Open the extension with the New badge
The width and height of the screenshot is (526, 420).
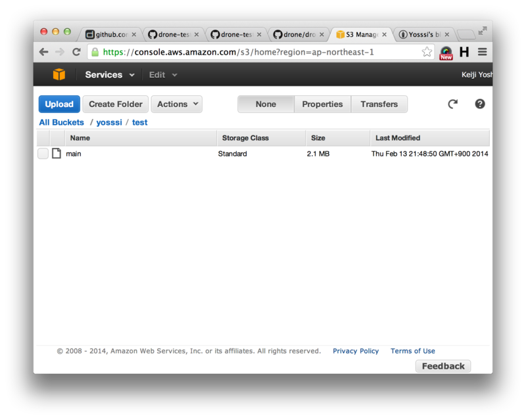point(446,53)
